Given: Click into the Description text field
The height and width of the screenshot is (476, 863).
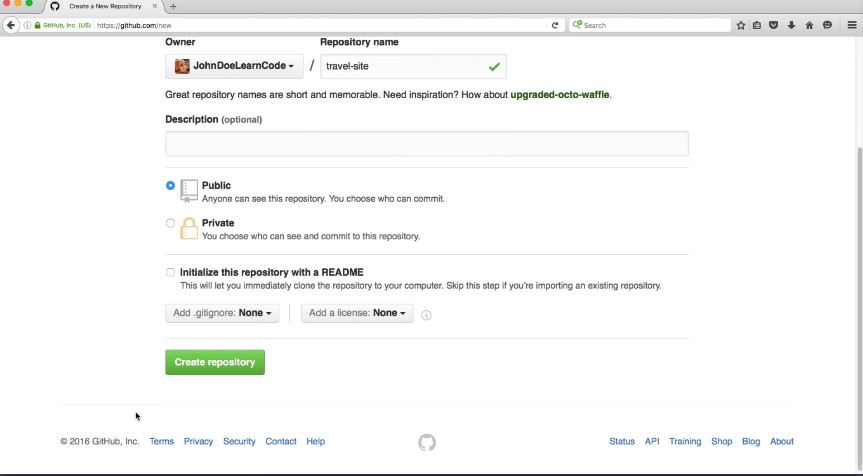Looking at the screenshot, I should (426, 144).
